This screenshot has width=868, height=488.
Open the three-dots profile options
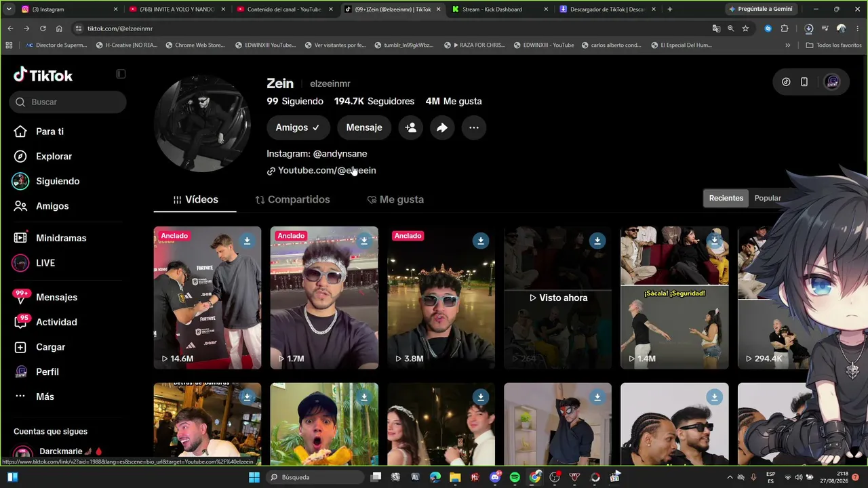pyautogui.click(x=474, y=127)
